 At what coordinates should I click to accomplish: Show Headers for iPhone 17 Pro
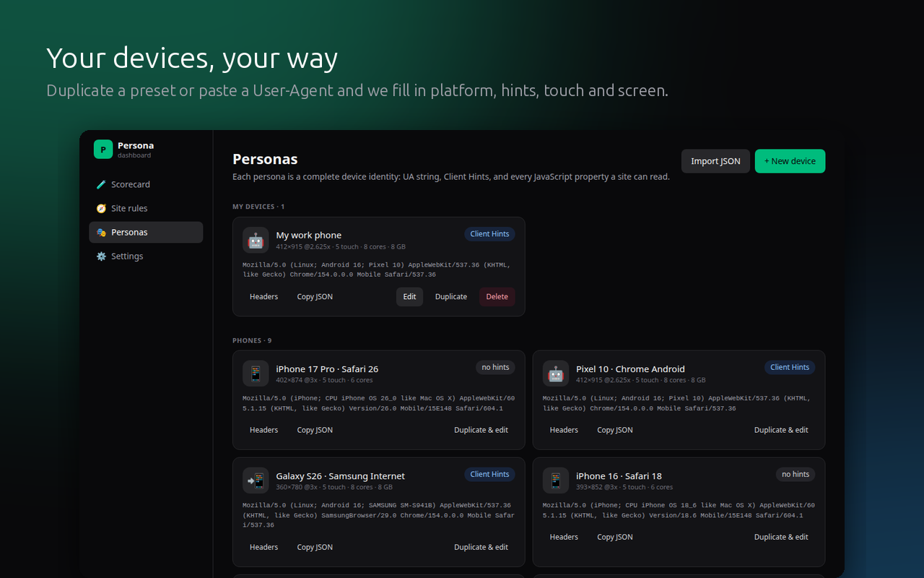click(x=263, y=430)
